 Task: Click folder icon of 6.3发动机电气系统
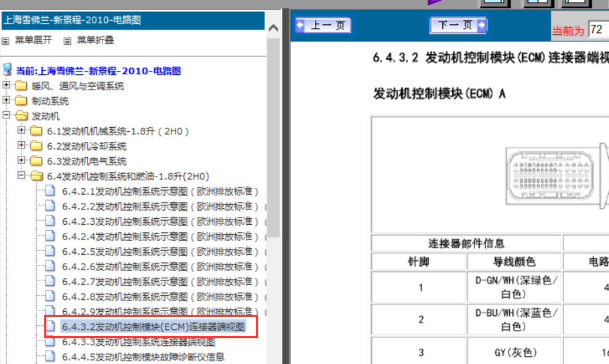tap(36, 161)
